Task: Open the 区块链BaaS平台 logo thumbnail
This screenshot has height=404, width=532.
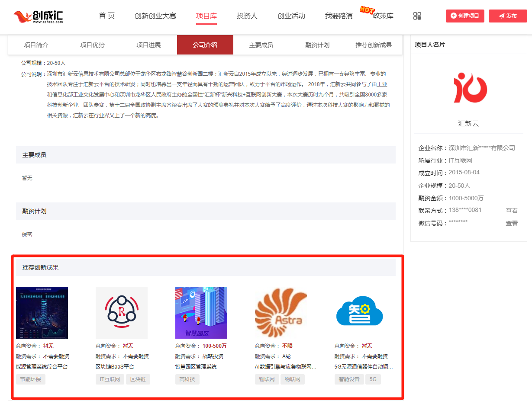Action: click(122, 313)
